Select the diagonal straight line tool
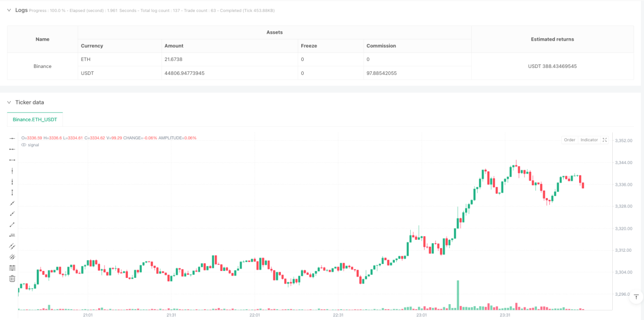The image size is (644, 320). [12, 203]
